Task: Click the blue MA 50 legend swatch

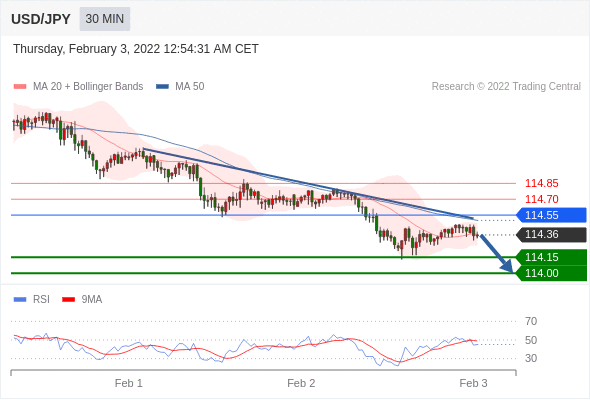Action: coord(162,87)
